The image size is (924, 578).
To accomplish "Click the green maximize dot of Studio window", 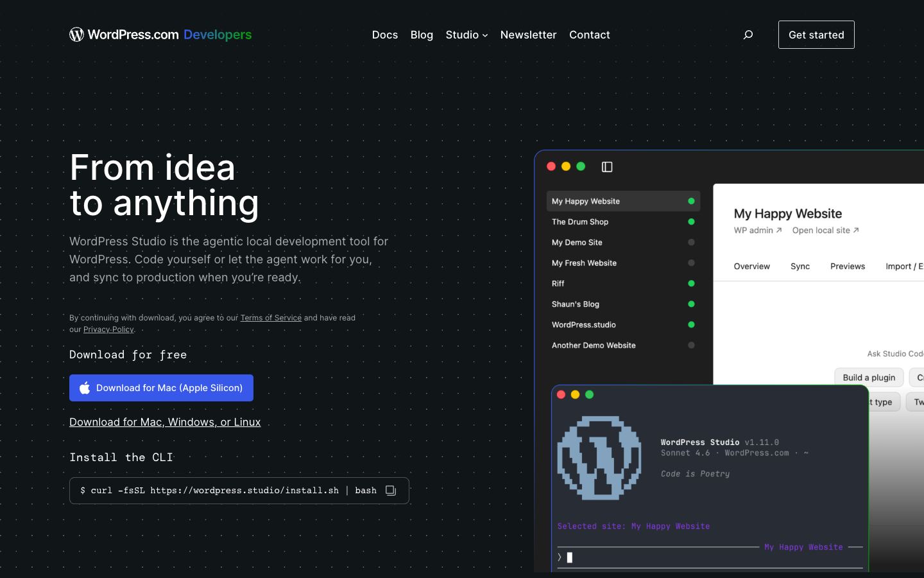I will (581, 166).
